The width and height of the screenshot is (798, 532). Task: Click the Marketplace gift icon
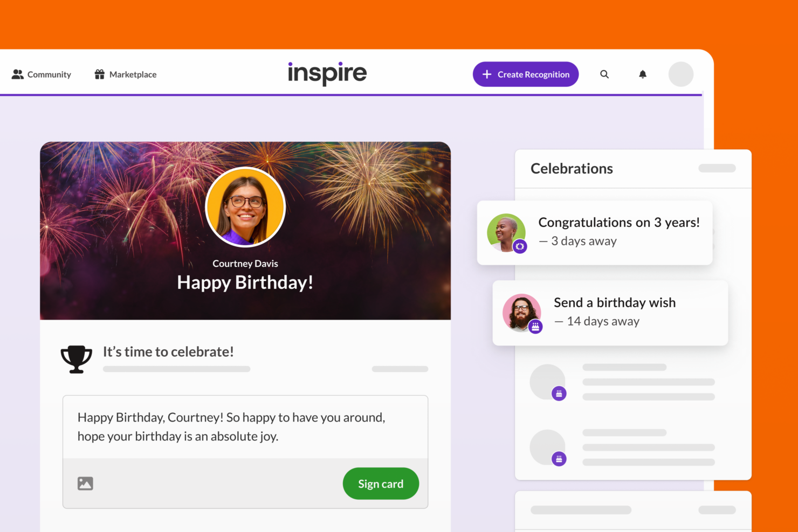pyautogui.click(x=99, y=74)
